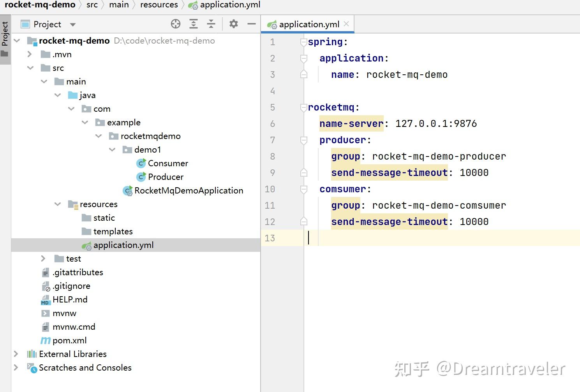Open the Project view mode dropdown
Image resolution: width=580 pixels, height=392 pixels.
tap(72, 24)
